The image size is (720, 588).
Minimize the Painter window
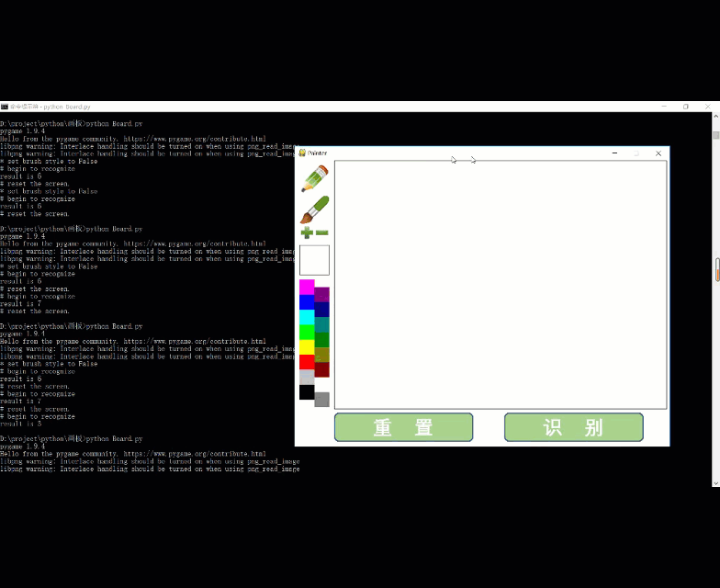[x=615, y=153]
